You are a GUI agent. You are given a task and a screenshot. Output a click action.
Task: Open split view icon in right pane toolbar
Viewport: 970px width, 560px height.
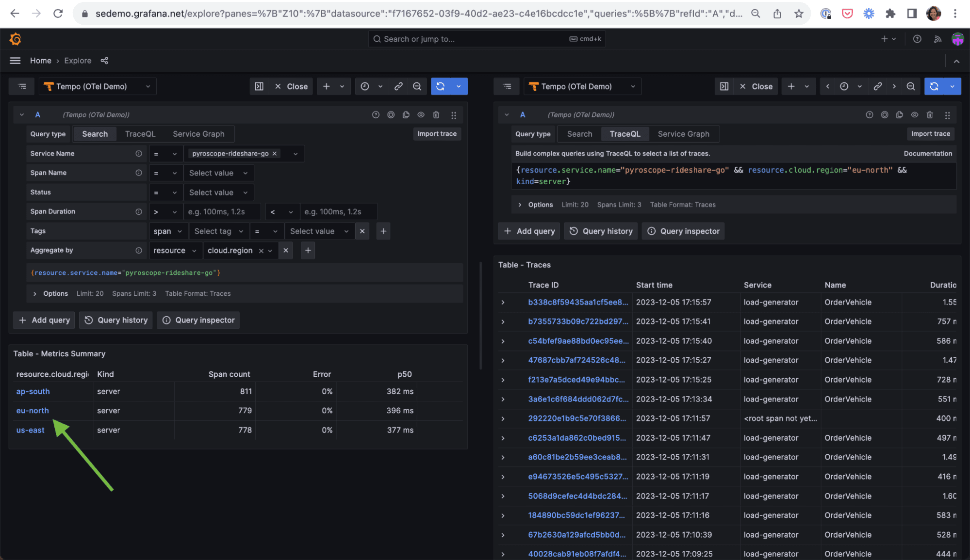724,86
